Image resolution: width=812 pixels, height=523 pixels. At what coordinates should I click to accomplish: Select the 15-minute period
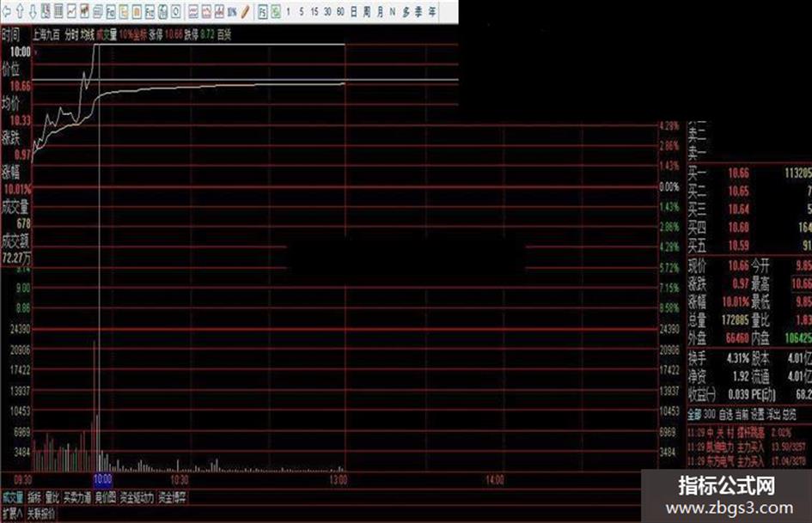tap(314, 11)
